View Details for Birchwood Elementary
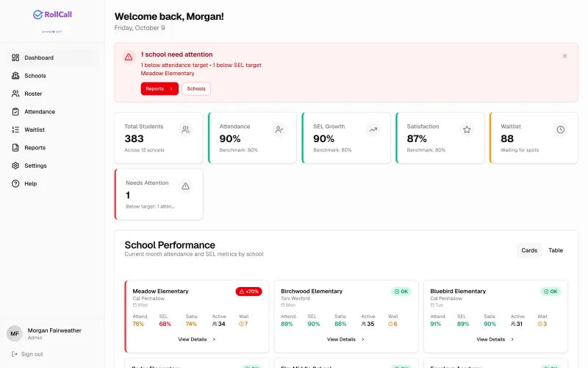Screen dimensions: 588x368 pyautogui.click(x=345, y=339)
